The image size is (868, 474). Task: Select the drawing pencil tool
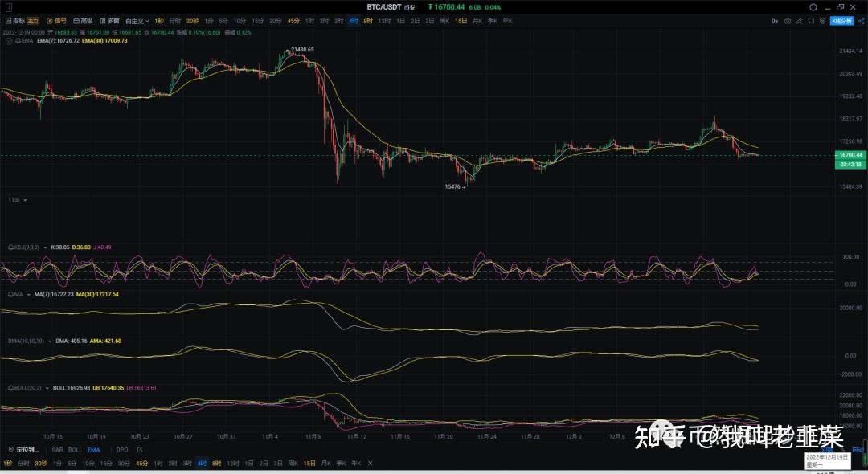coord(800,21)
